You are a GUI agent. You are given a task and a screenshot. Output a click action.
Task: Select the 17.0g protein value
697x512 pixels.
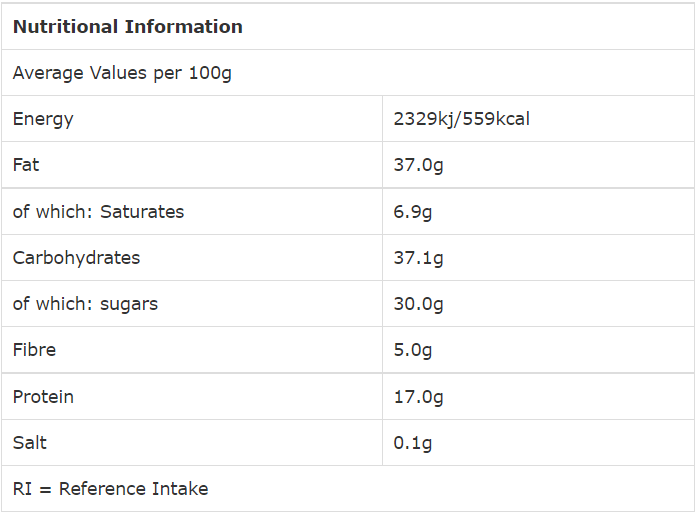click(418, 397)
